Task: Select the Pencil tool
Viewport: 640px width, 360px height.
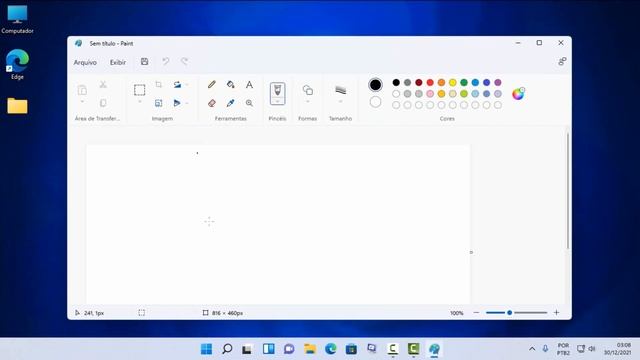Action: [211, 84]
